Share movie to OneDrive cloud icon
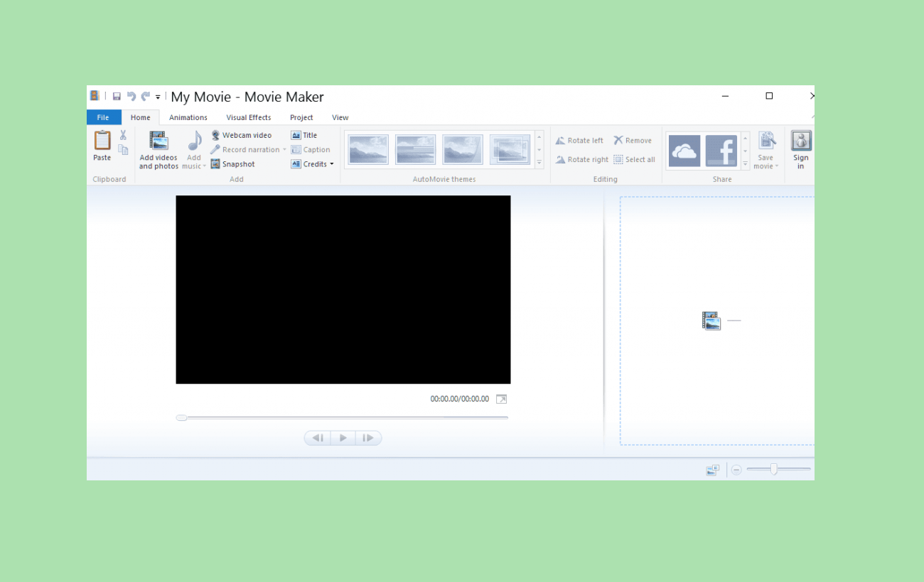The image size is (924, 582). tap(684, 151)
